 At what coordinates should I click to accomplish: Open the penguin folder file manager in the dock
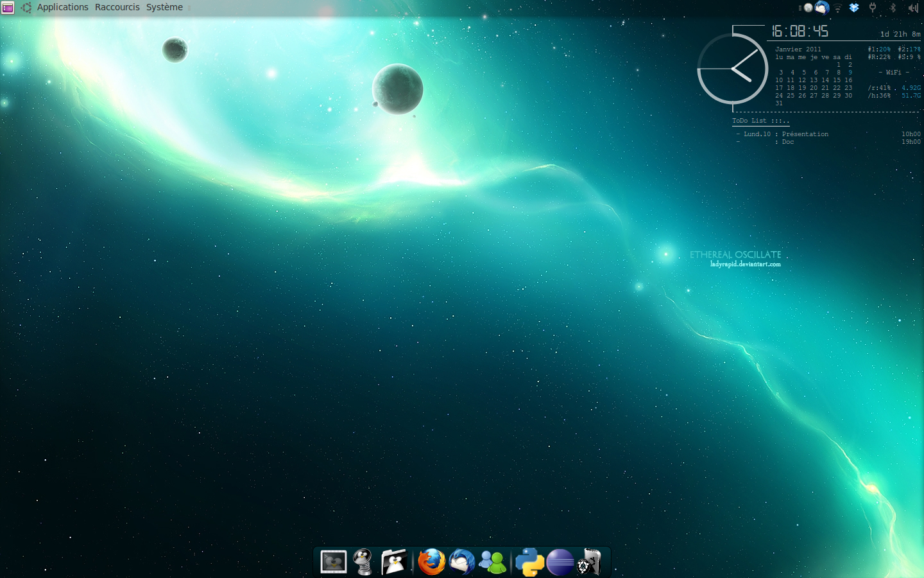[x=394, y=562]
